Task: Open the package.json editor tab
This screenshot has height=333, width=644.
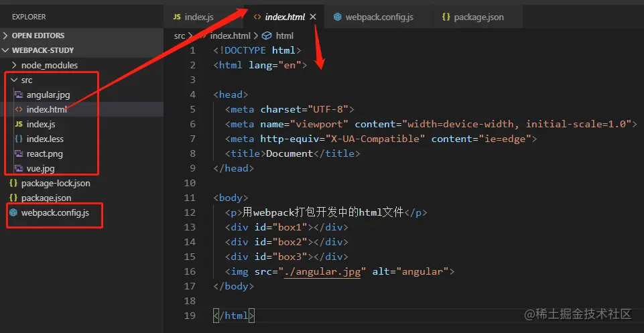Action: tap(478, 17)
